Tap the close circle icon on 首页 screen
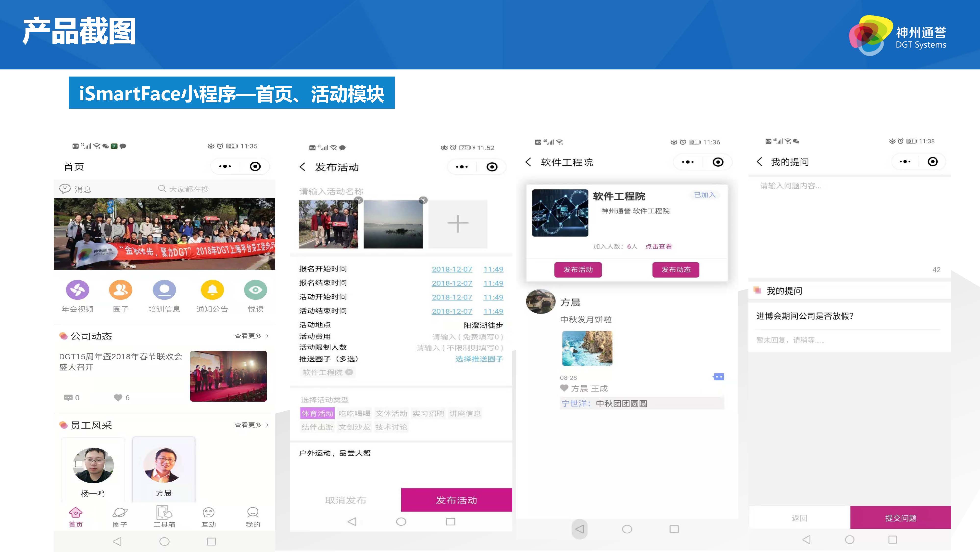This screenshot has width=980, height=552. pyautogui.click(x=255, y=166)
